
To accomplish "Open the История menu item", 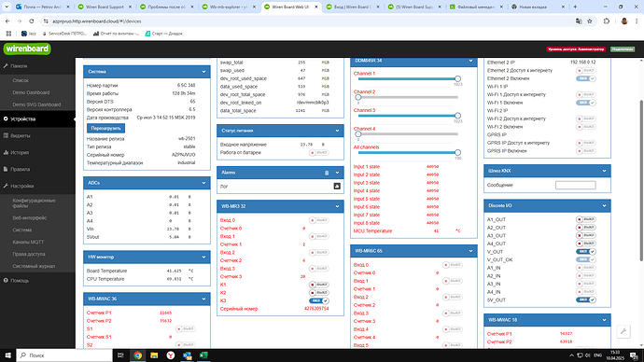I will [20, 153].
